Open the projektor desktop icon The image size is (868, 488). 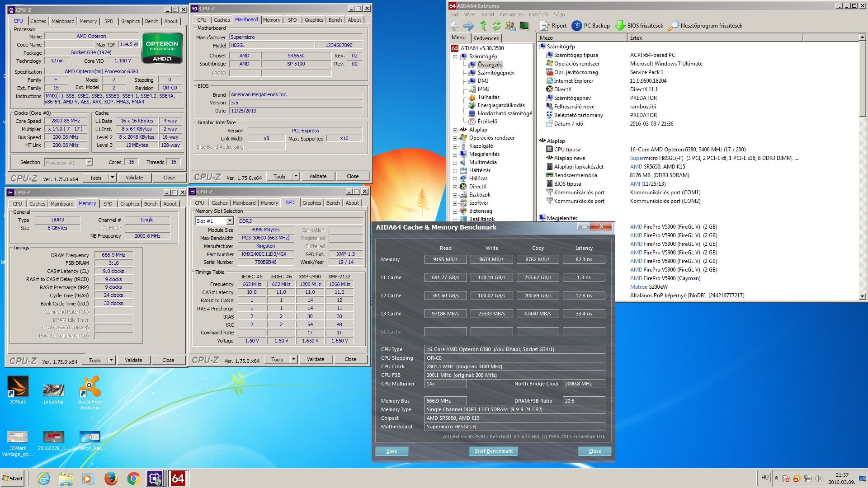tap(54, 394)
